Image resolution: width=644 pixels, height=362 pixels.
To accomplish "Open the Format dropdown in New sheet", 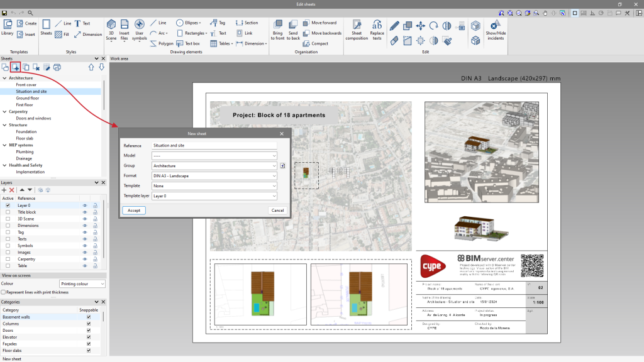I will tap(214, 176).
